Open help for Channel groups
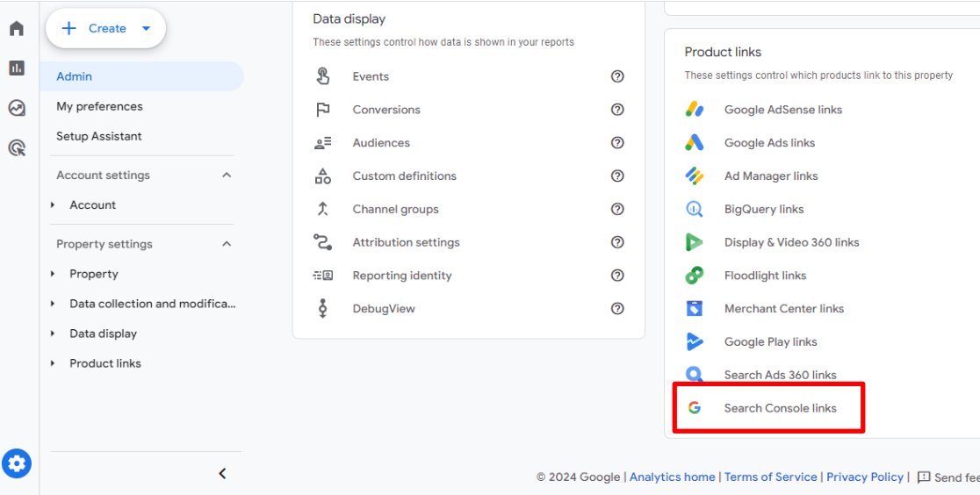980x495 pixels. tap(617, 209)
